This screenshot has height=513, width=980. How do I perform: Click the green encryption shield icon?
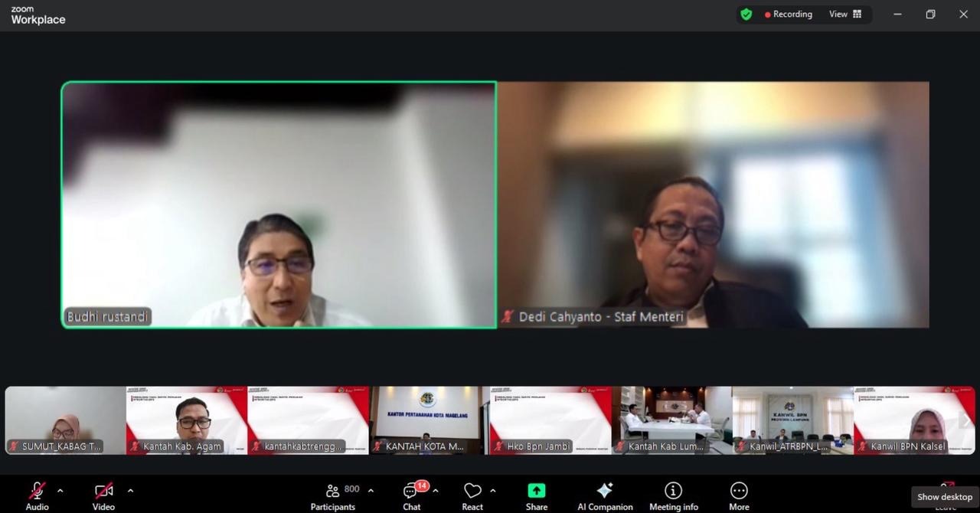coord(746,15)
